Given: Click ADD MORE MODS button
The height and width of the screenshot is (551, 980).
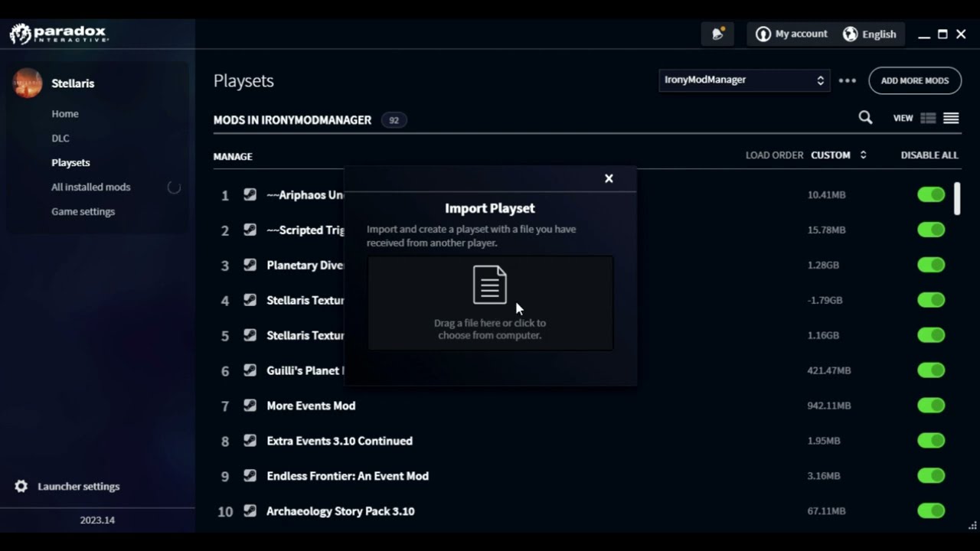Looking at the screenshot, I should [x=915, y=80].
